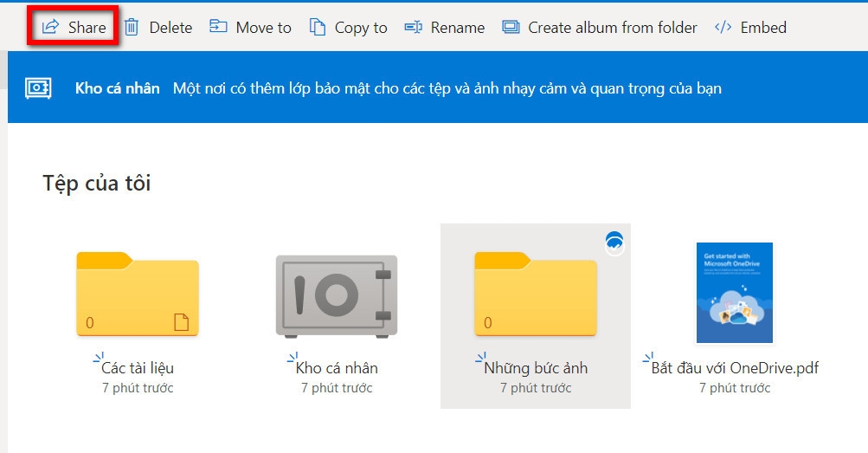Click the banner text 'Một nơi có thêm lớp bảo mật'
This screenshot has height=453, width=868.
pyautogui.click(x=270, y=88)
